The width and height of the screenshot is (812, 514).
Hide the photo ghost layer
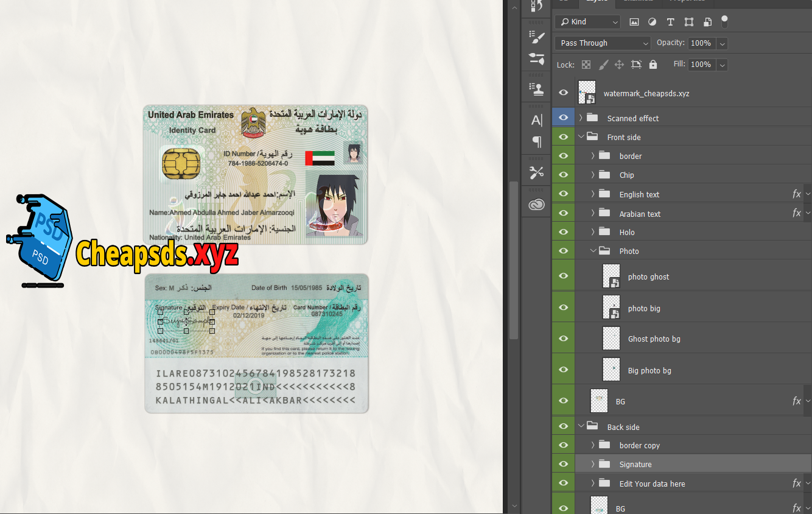tap(564, 276)
